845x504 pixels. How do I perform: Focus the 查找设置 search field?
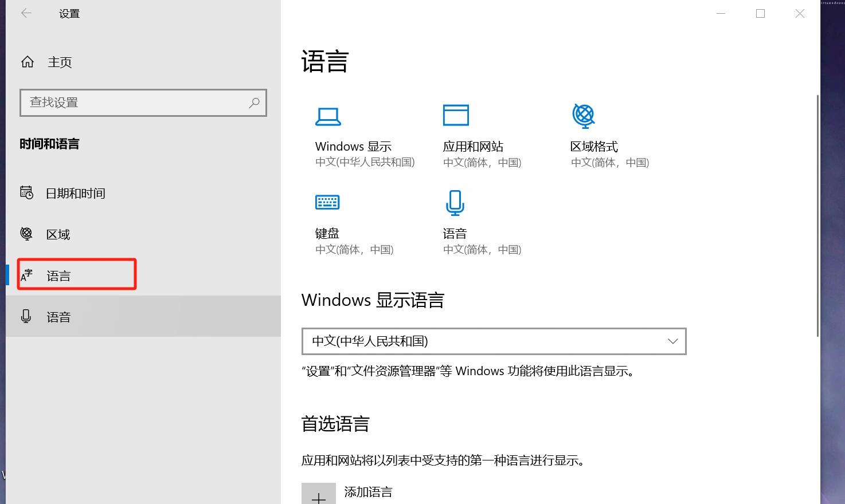(143, 103)
